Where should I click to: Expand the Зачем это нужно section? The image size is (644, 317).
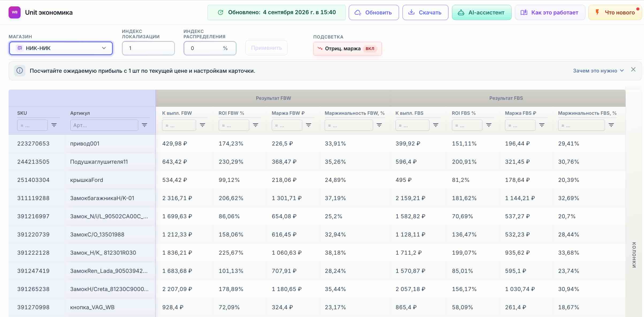click(598, 71)
